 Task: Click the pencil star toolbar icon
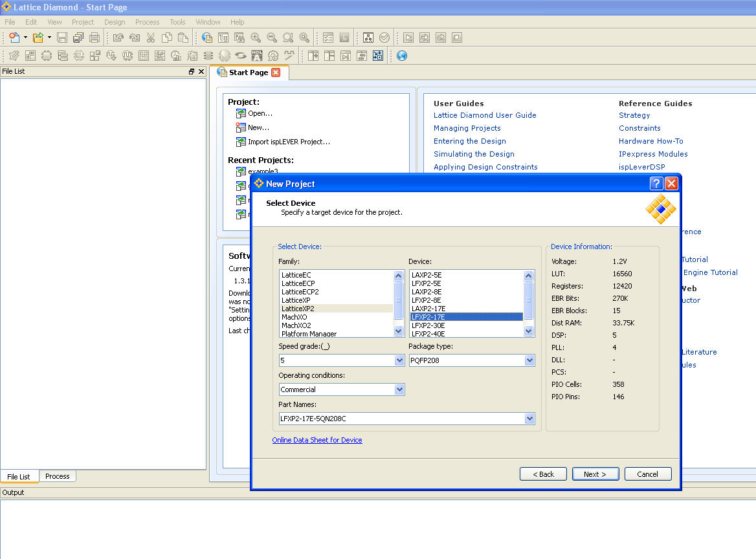coord(14,56)
